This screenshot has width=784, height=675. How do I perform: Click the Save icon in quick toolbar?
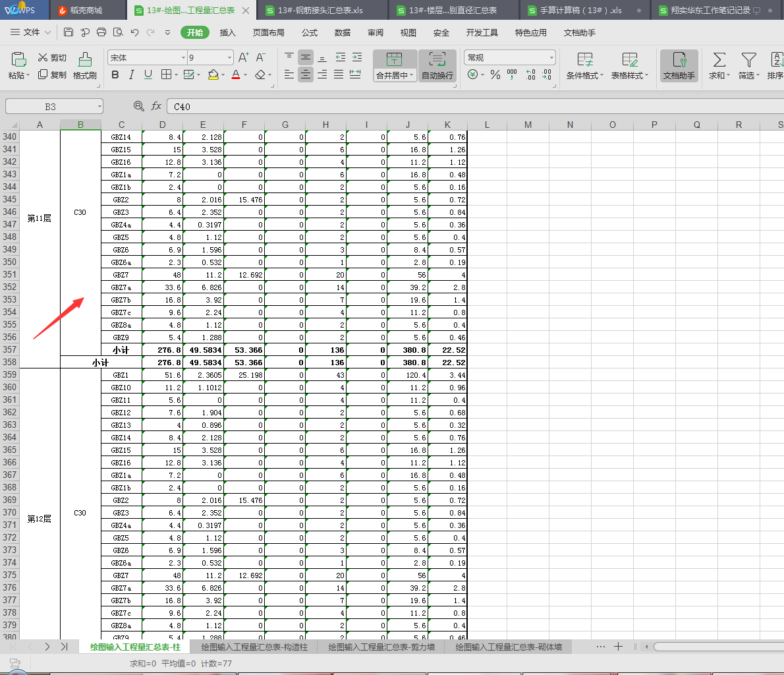click(69, 32)
